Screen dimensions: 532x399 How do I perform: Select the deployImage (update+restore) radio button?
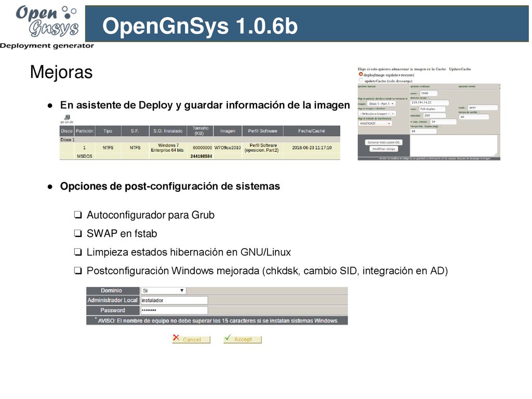coord(361,74)
